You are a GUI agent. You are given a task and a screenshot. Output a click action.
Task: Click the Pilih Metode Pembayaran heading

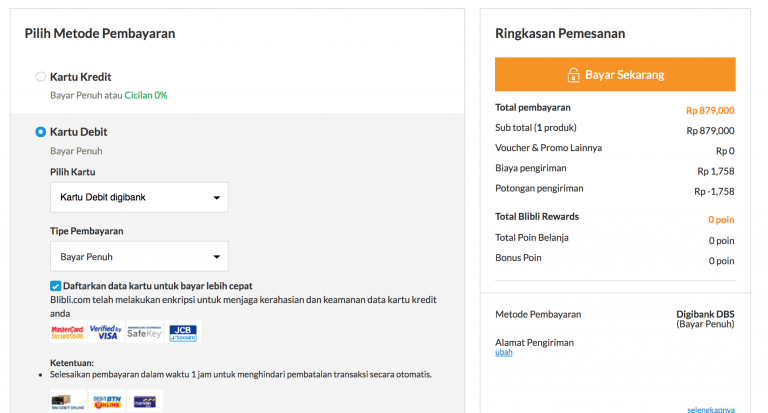tap(100, 33)
